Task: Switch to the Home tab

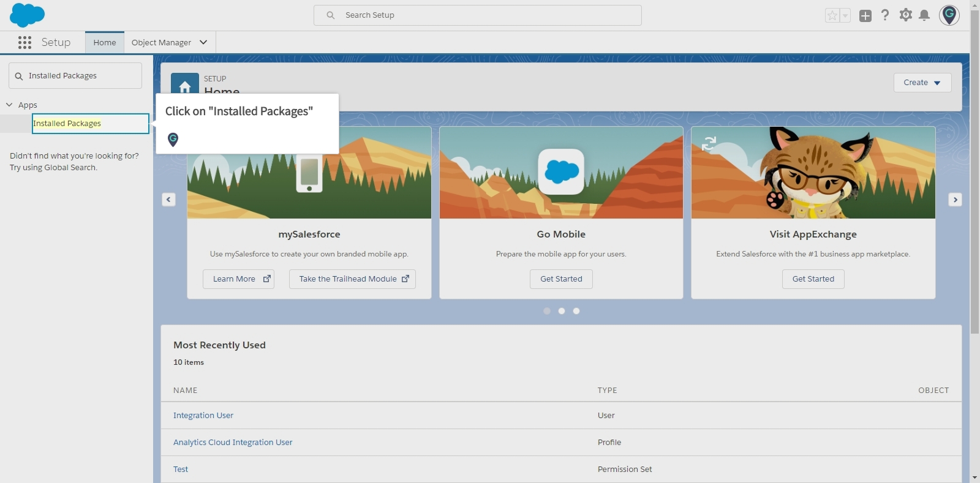Action: [x=105, y=42]
